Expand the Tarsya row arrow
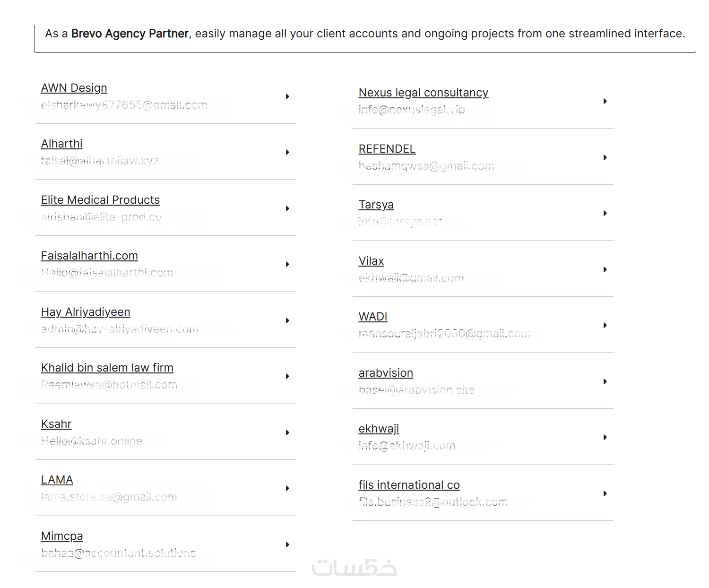The width and height of the screenshot is (709, 588). point(605,213)
